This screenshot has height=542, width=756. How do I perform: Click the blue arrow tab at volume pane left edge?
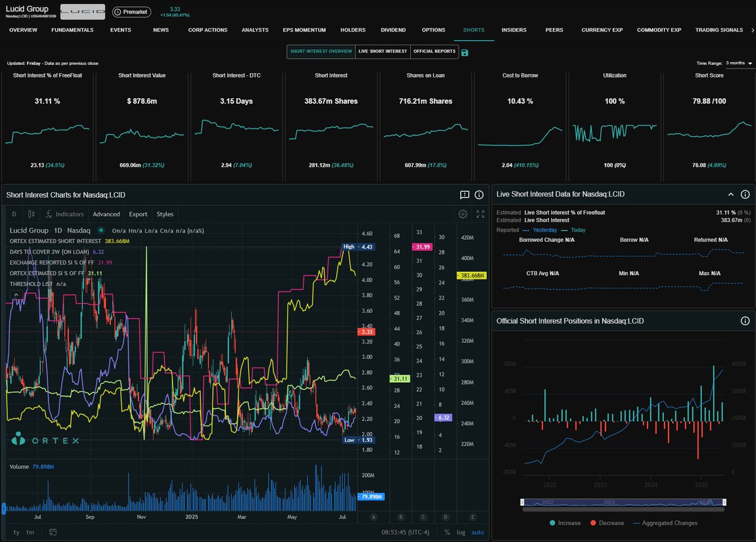[x=4, y=508]
